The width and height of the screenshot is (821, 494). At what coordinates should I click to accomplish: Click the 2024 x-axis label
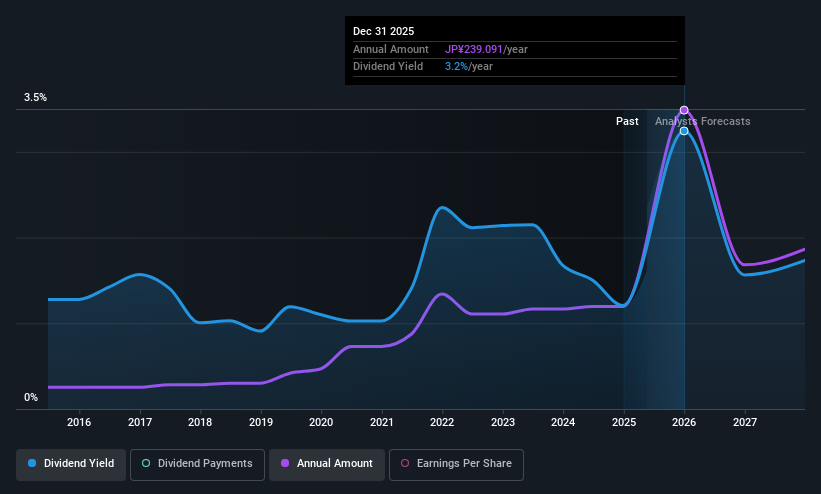click(563, 422)
